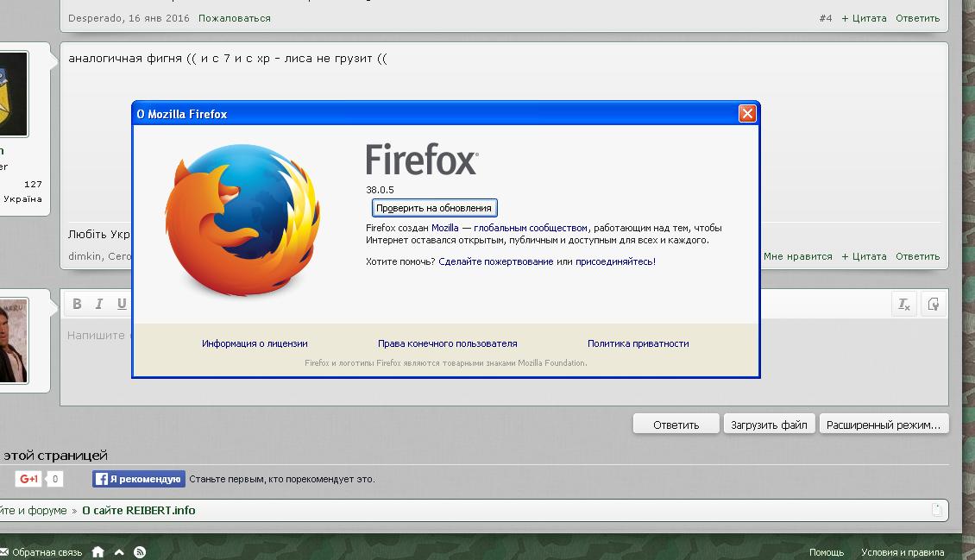
Task: Open Расширенный режим editor
Action: (884, 425)
